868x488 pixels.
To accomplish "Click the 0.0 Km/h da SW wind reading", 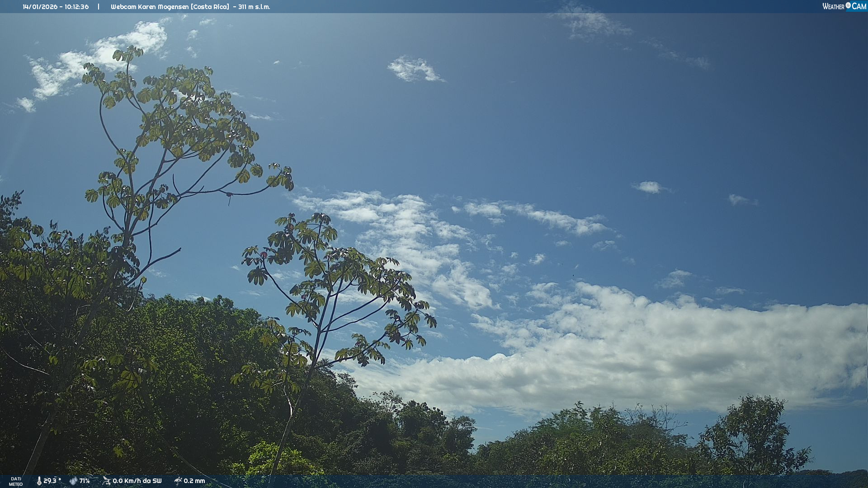I will (x=137, y=481).
